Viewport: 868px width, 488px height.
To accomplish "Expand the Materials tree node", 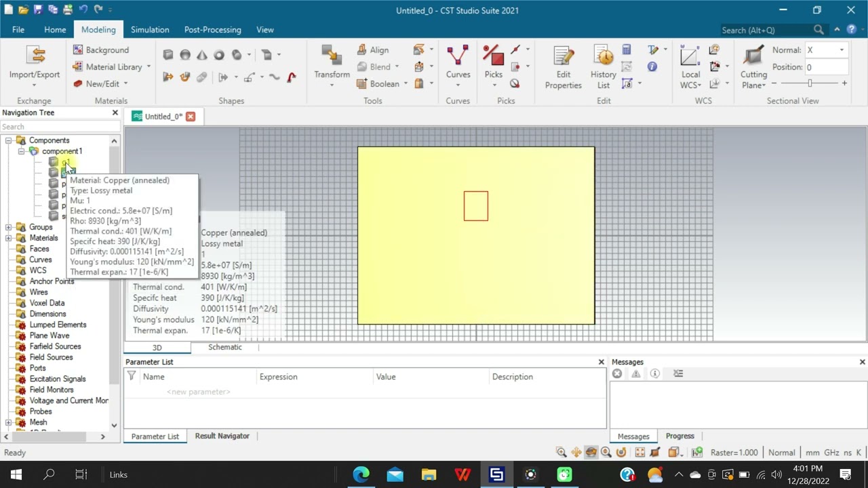I will [9, 238].
